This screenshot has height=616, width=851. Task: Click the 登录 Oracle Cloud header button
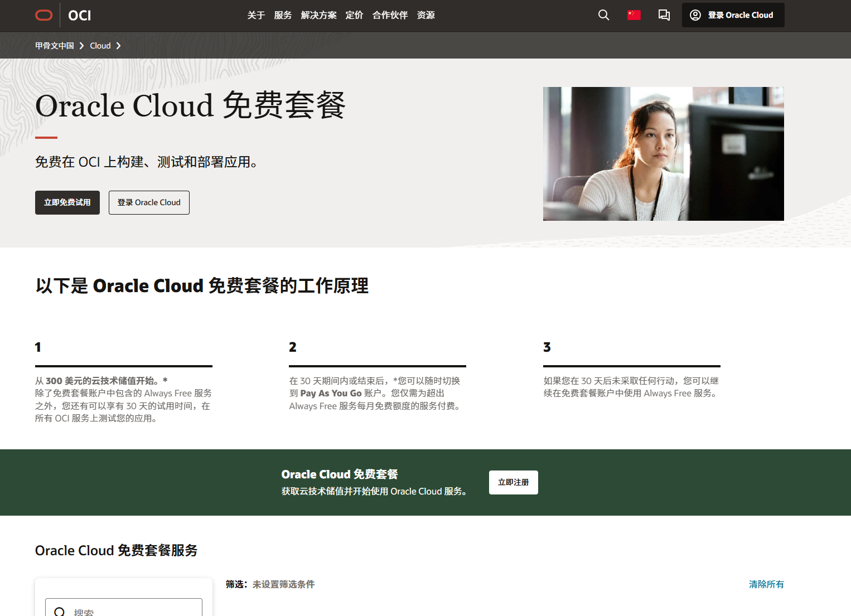tap(733, 15)
